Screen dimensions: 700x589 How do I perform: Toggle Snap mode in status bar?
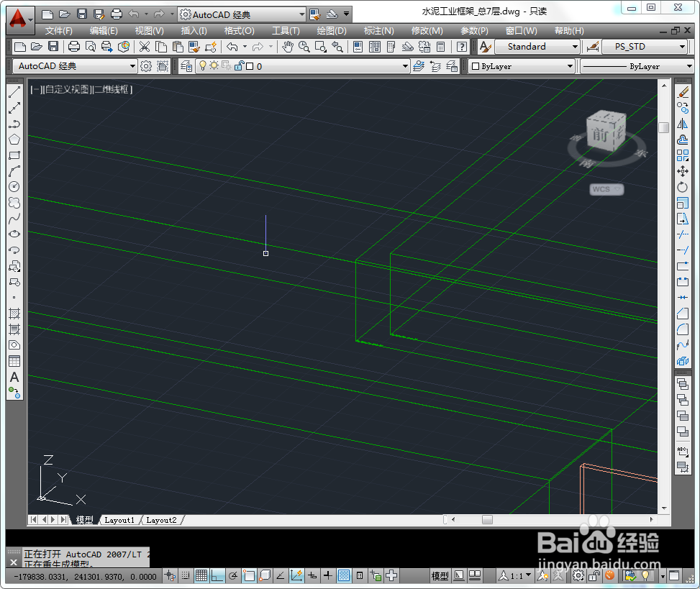[186, 575]
